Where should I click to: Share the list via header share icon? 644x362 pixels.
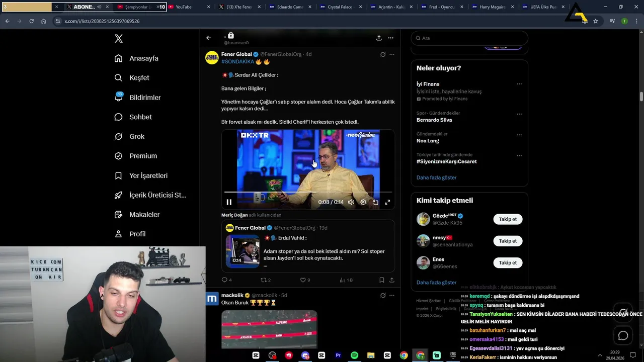[379, 38]
